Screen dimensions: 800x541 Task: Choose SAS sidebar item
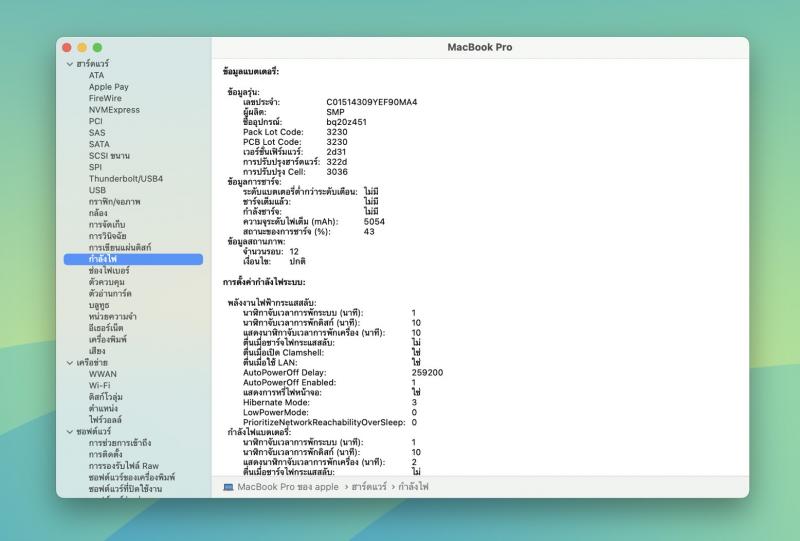(x=97, y=133)
